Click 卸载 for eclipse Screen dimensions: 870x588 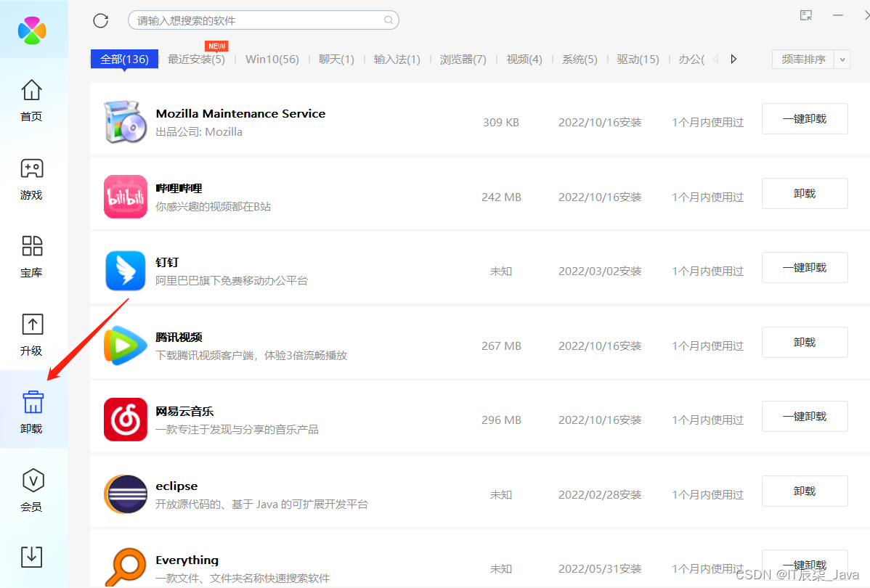click(805, 491)
